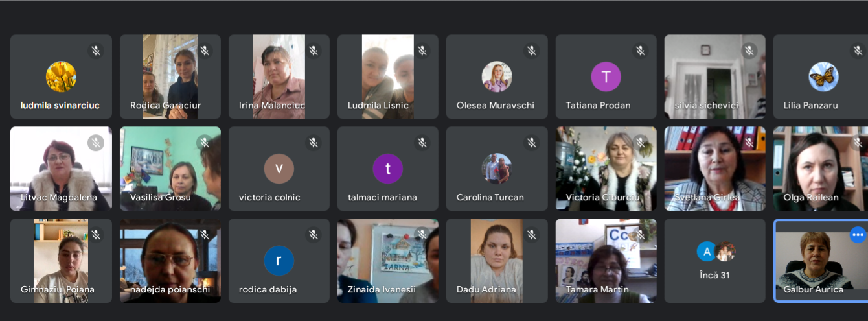
Task: Show the other participants via "Încă 31"
Action: (x=714, y=261)
